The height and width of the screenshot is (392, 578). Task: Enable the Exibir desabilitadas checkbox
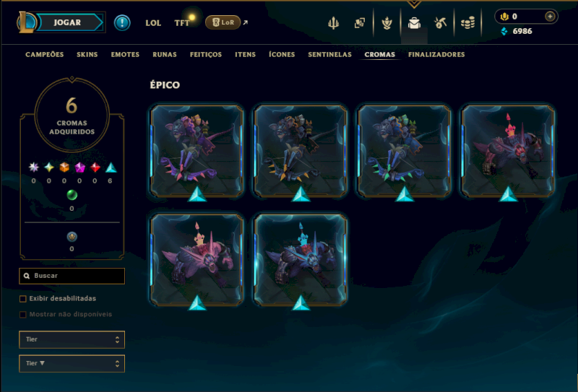pos(23,299)
